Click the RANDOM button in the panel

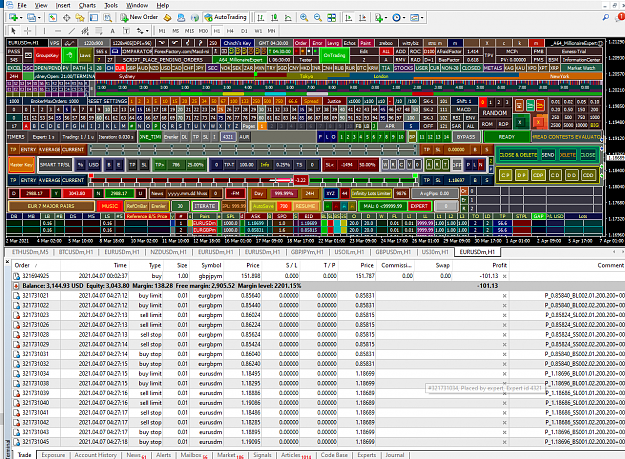(x=495, y=113)
